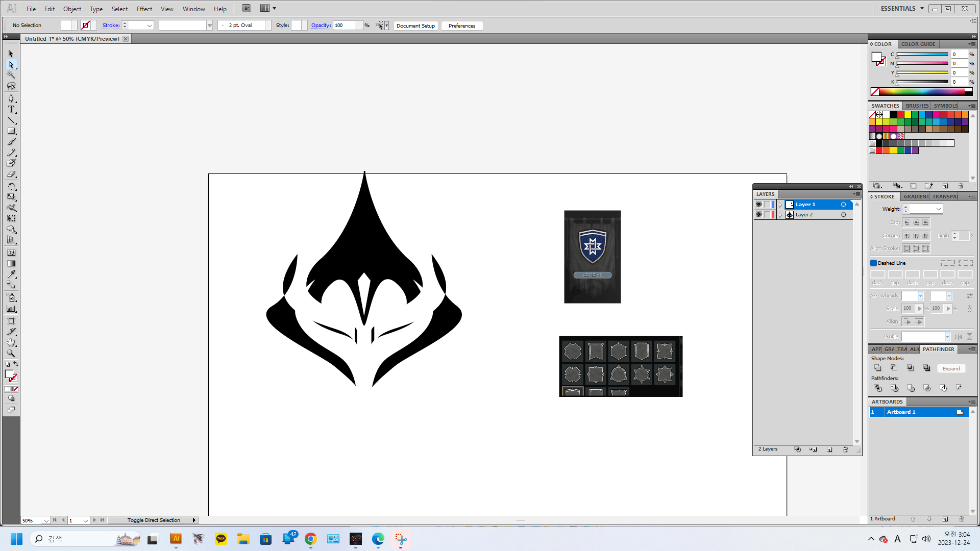Hide Layer 1 visibility eye
Viewport: 980px width, 551px height.
click(x=758, y=205)
